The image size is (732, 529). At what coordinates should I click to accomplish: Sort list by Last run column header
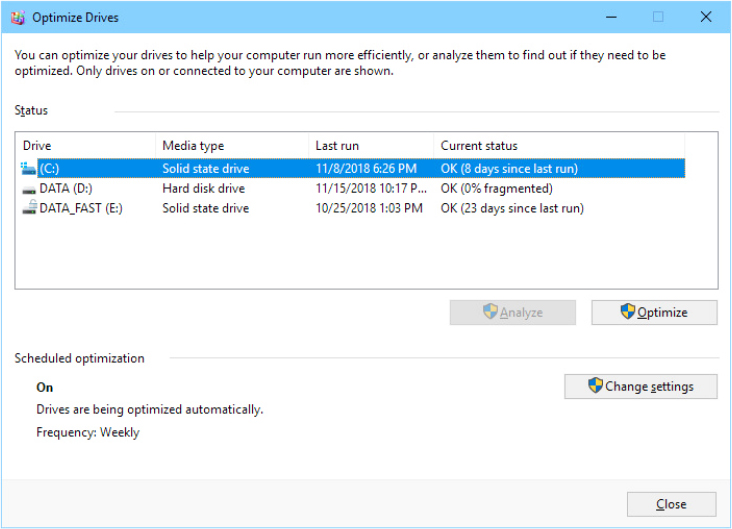point(370,146)
